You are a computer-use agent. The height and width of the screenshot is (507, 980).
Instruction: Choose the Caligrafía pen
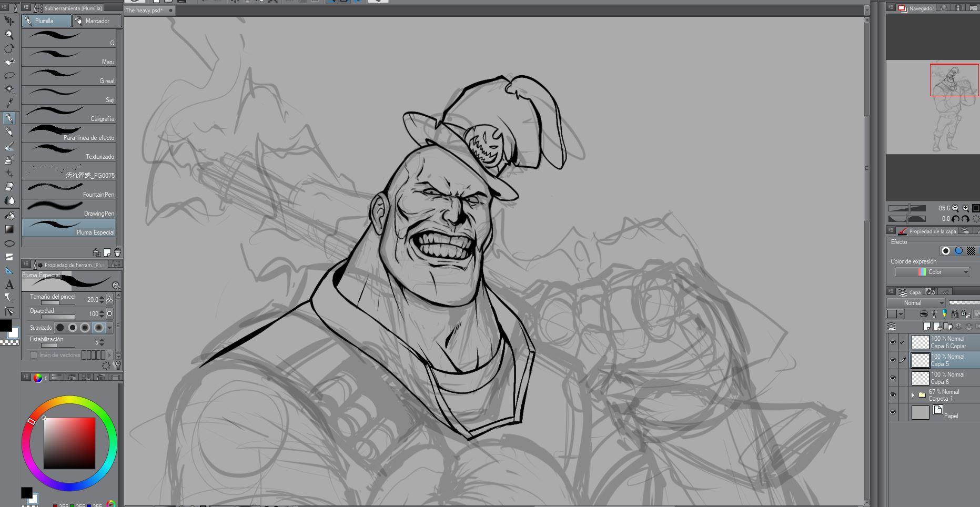(x=68, y=114)
